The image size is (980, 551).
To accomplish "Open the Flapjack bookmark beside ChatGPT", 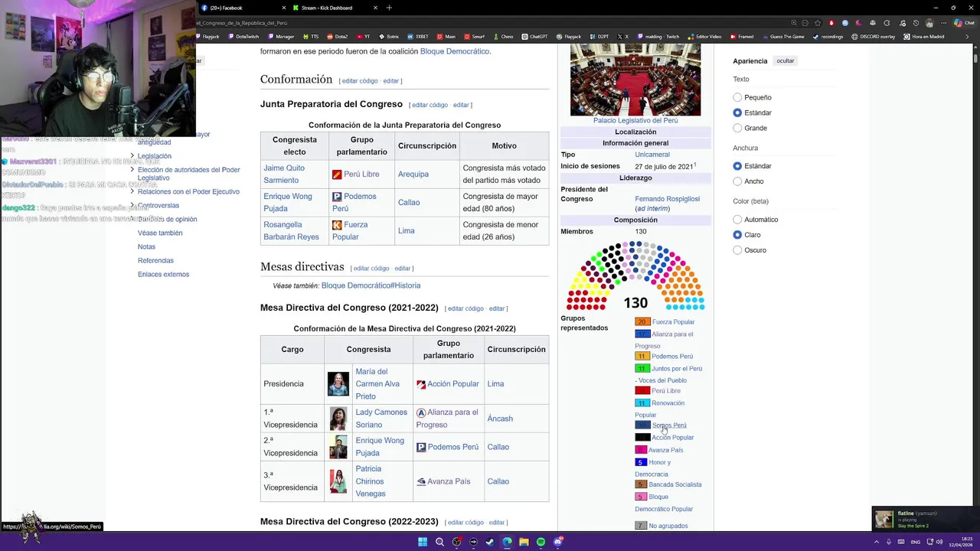I will tap(569, 37).
